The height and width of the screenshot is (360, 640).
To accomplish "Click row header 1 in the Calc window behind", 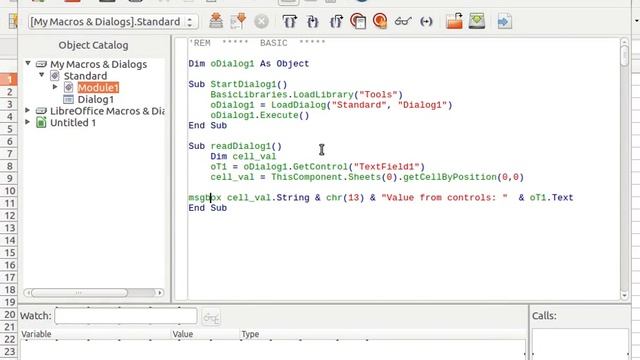I will tap(9, 79).
